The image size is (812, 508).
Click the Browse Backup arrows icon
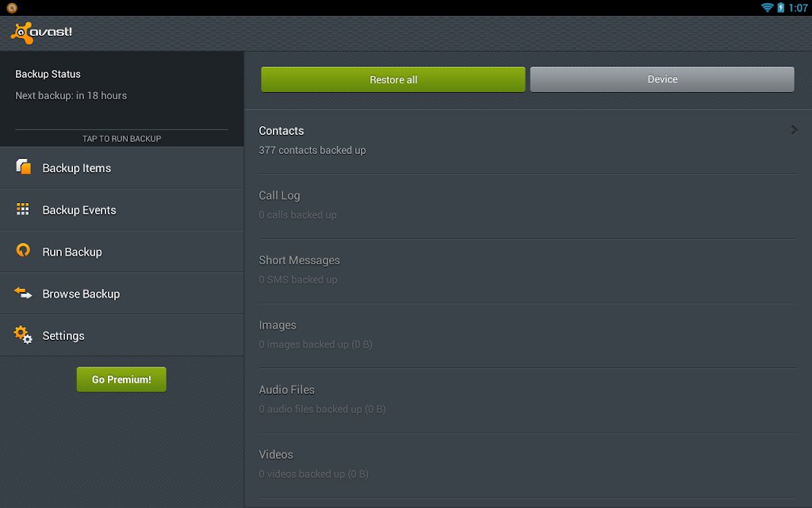click(23, 293)
